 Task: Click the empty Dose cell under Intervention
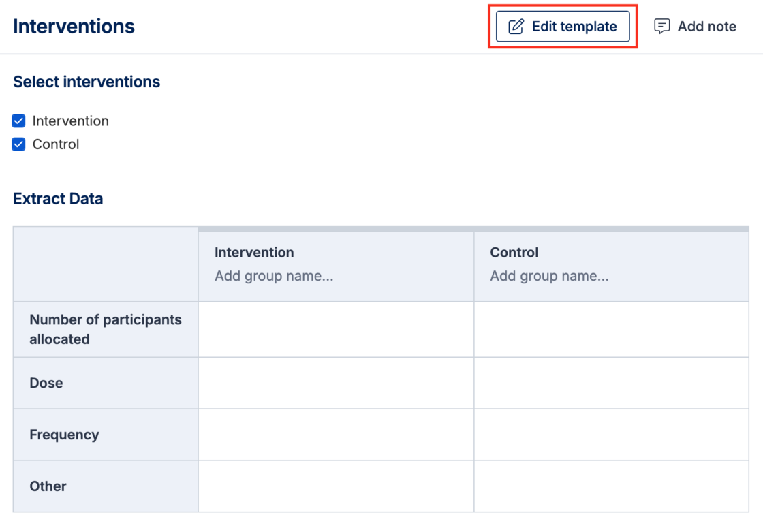(x=336, y=383)
